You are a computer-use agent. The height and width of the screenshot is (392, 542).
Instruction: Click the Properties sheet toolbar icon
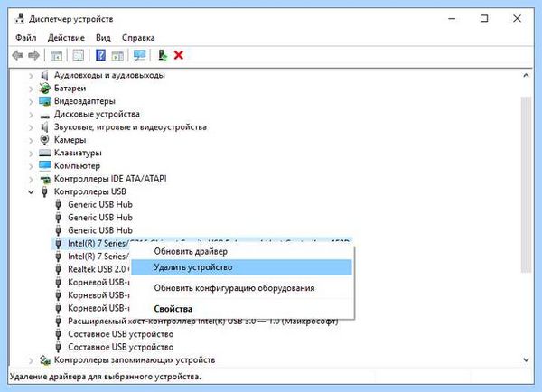click(x=78, y=55)
